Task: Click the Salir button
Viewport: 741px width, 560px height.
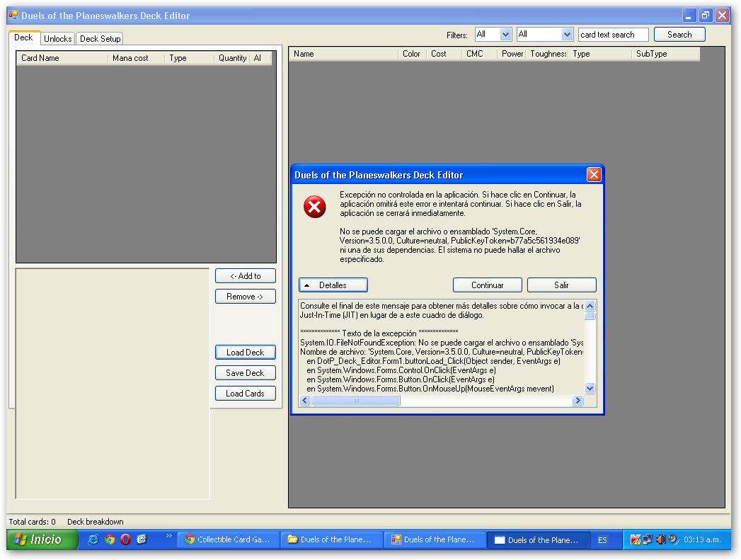Action: click(x=561, y=285)
